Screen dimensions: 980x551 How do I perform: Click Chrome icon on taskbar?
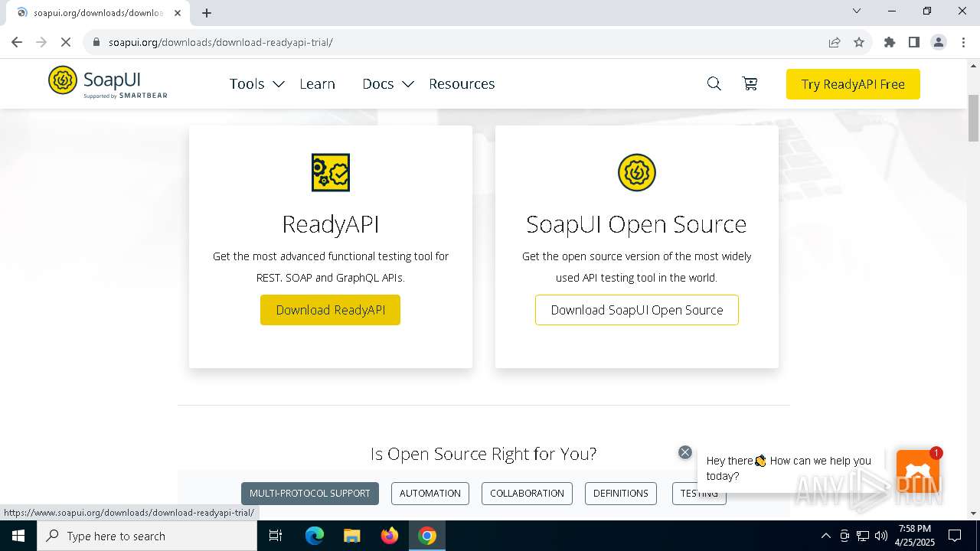coord(427,536)
